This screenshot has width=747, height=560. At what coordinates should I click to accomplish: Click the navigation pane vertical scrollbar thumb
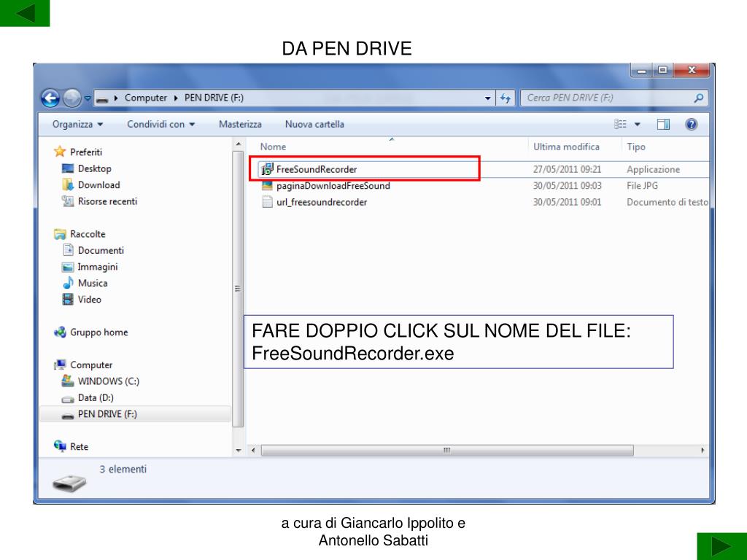tap(239, 289)
